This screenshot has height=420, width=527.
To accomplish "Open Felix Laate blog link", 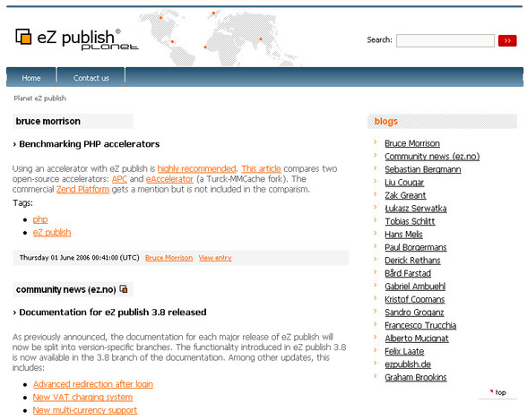I will tap(404, 352).
